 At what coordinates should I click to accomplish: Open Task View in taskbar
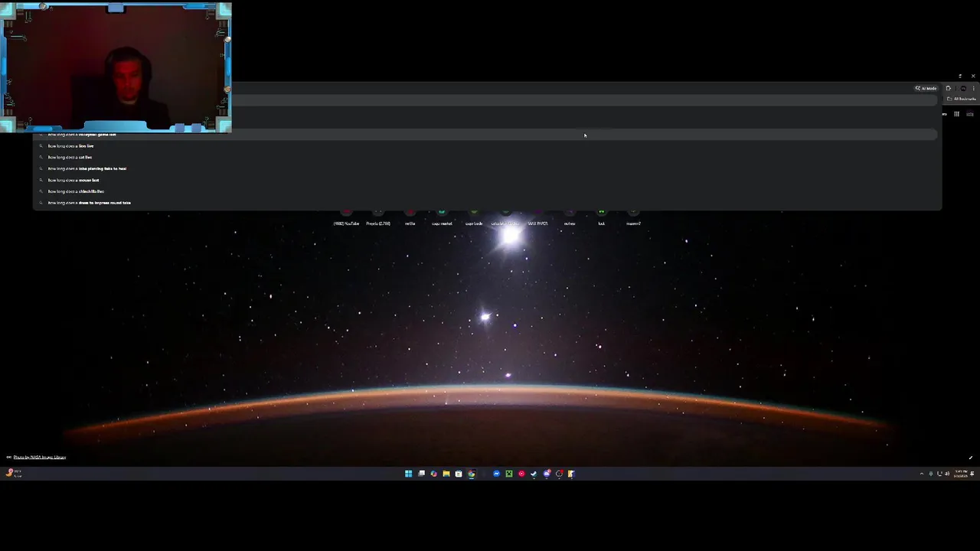pyautogui.click(x=421, y=474)
